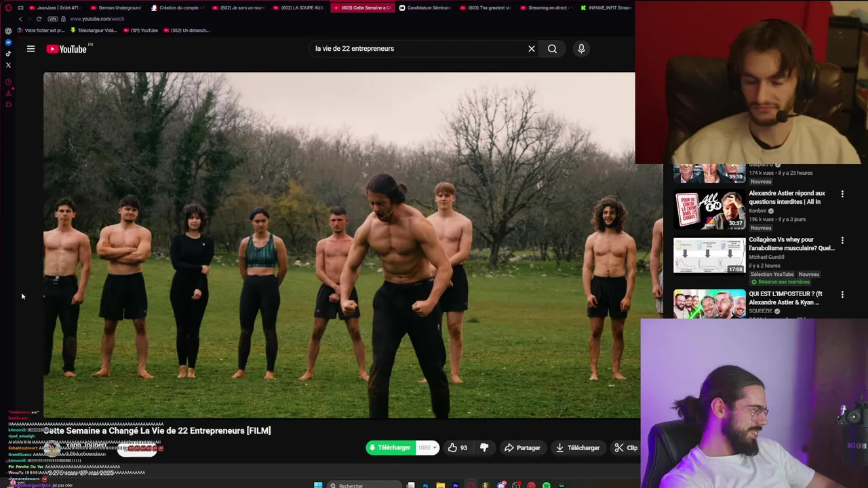The height and width of the screenshot is (488, 868).
Task: Open File Explorer from the taskbar
Action: [440, 485]
